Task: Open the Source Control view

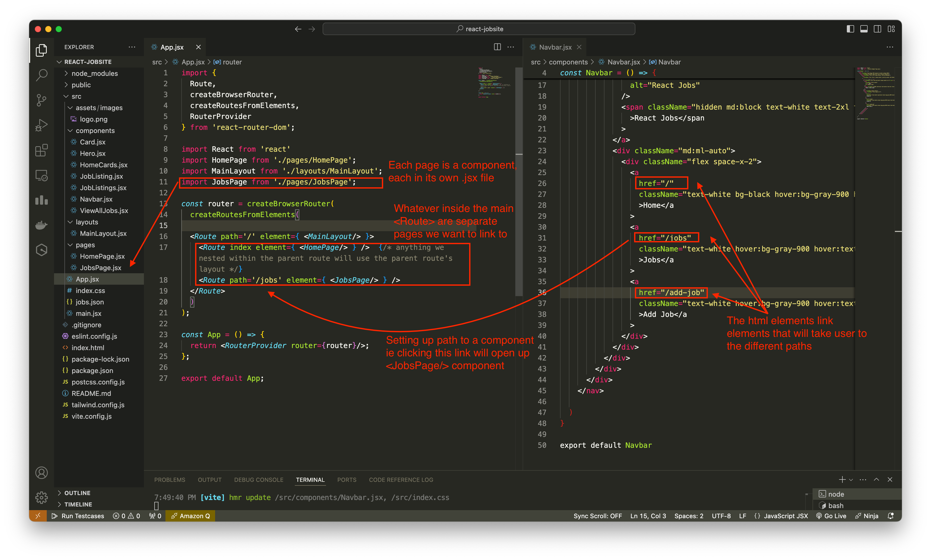Action: coord(41,100)
